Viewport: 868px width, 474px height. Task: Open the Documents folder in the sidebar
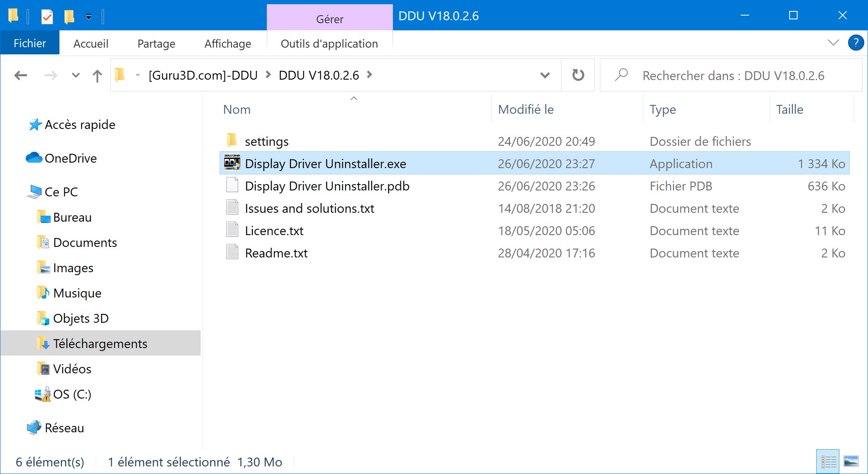[85, 243]
